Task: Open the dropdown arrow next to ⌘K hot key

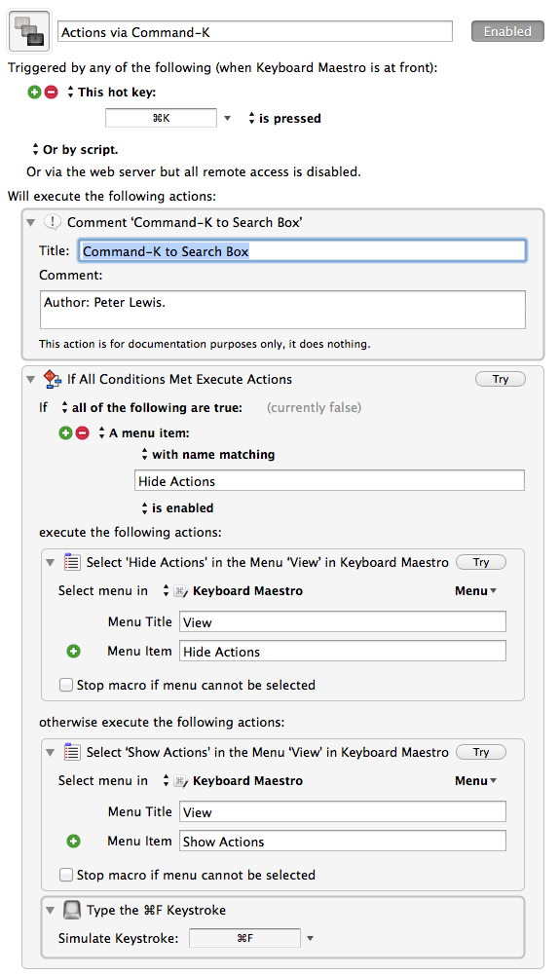Action: pos(228,118)
